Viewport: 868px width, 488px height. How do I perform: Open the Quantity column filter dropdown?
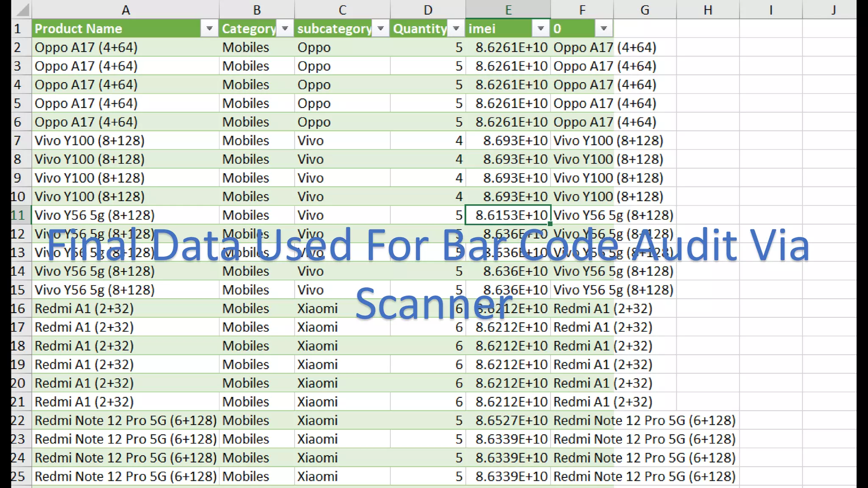(x=456, y=28)
